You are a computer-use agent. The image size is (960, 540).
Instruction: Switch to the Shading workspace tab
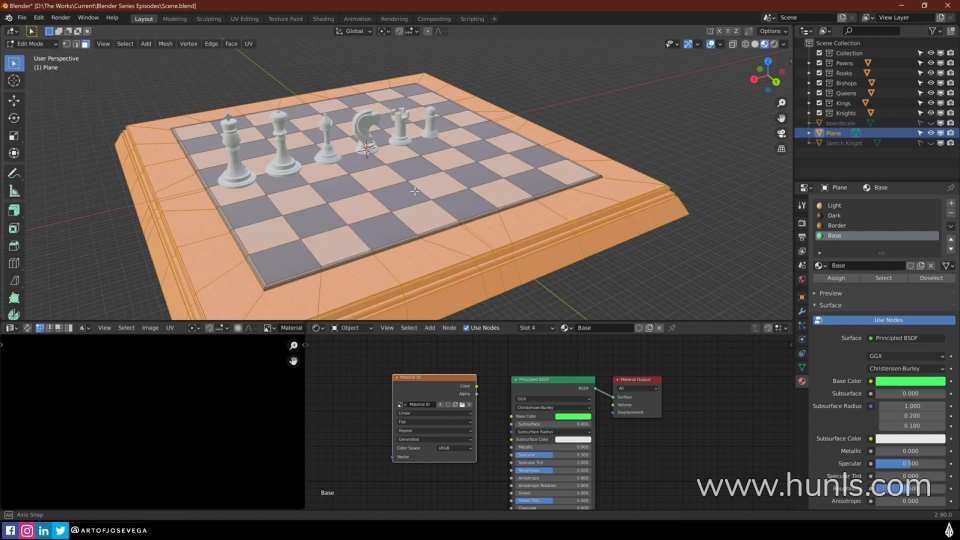323,18
